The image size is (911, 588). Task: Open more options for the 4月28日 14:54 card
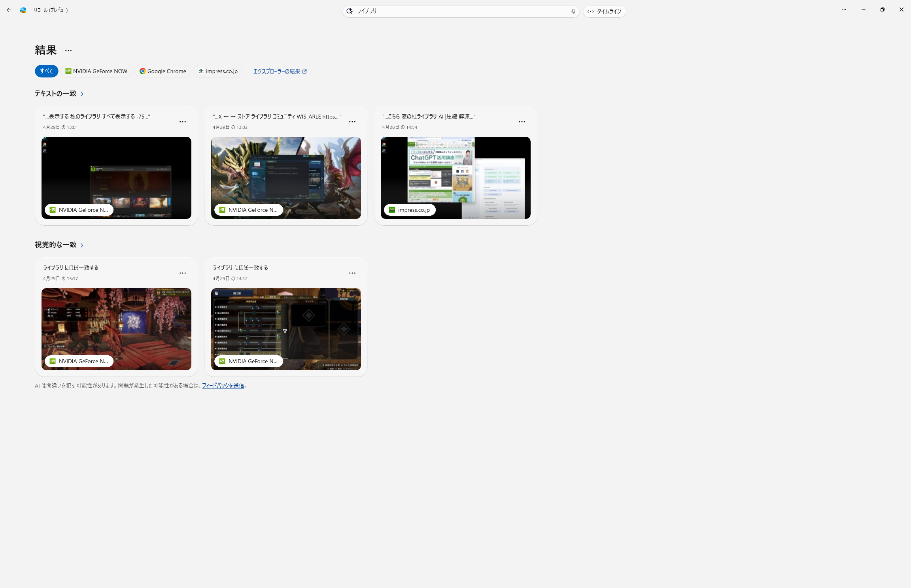(x=522, y=122)
